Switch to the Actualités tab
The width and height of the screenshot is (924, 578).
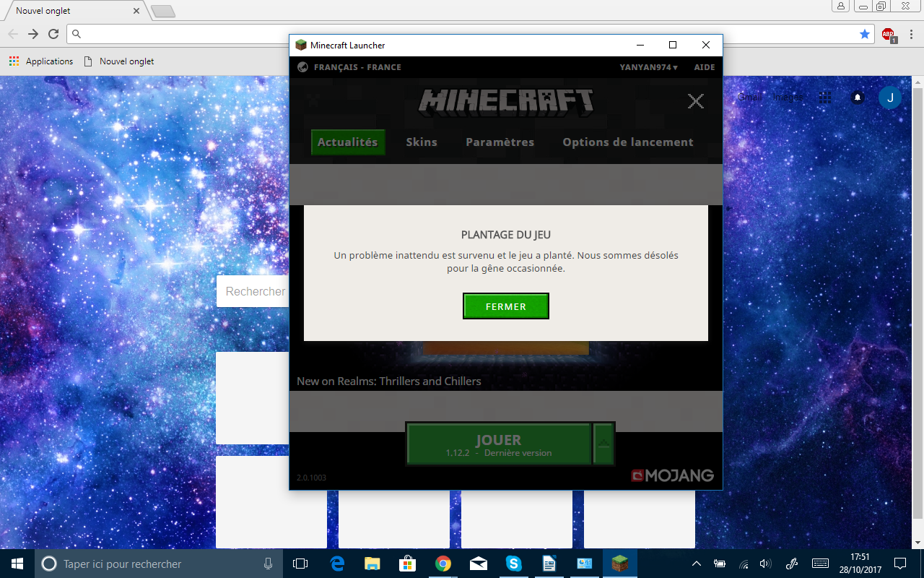tap(348, 142)
